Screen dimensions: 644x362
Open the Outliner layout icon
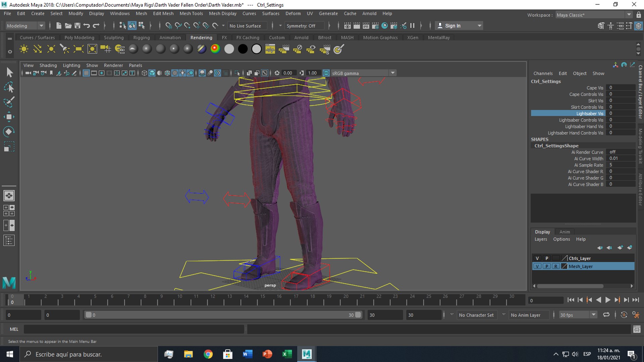[9, 240]
